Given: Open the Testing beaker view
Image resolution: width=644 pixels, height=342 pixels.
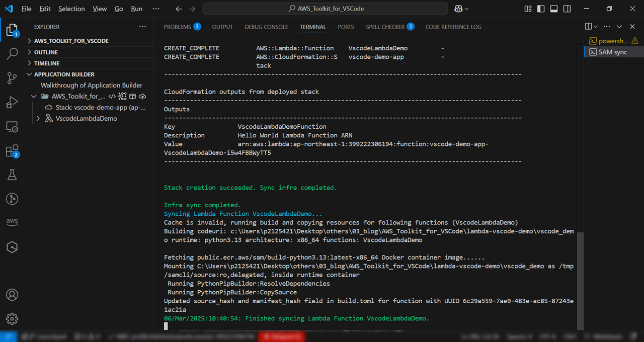Looking at the screenshot, I should 12,175.
